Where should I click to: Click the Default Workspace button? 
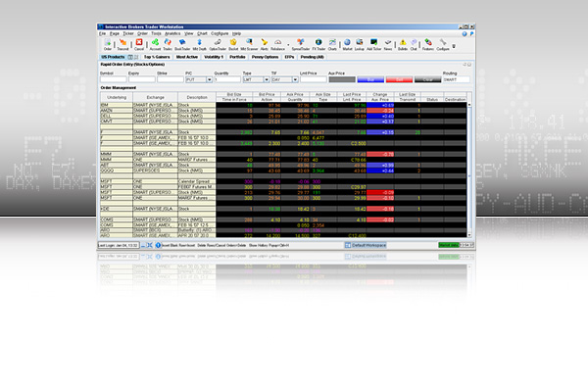366,245
